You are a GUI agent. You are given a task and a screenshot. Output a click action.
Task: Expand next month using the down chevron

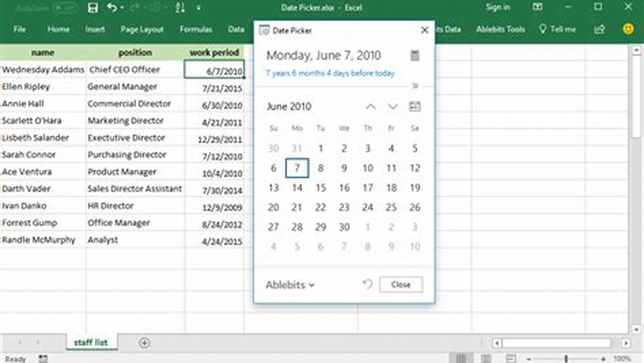click(x=392, y=106)
